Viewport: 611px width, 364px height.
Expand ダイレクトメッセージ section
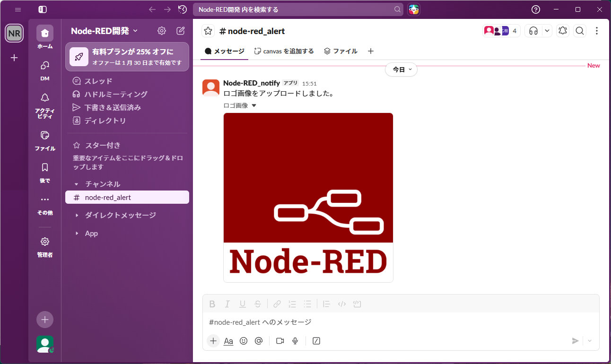point(77,215)
